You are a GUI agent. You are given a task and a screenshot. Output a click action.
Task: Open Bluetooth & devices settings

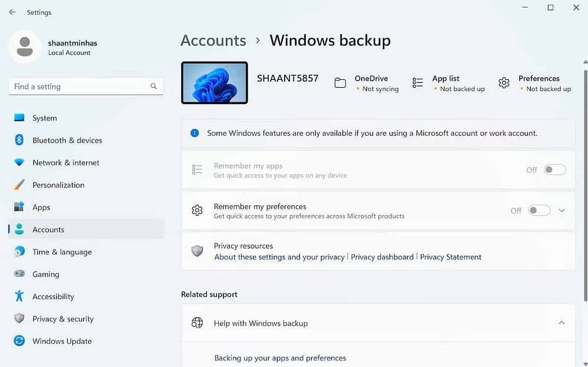click(18, 140)
